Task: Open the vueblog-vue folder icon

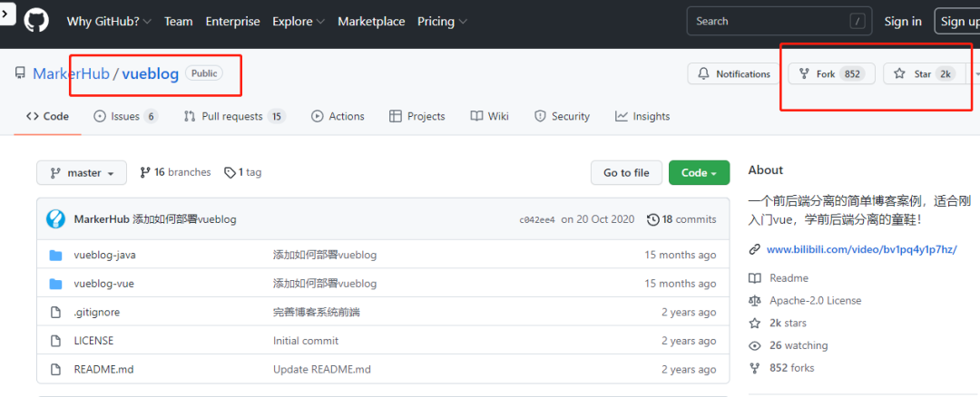Action: [x=55, y=284]
